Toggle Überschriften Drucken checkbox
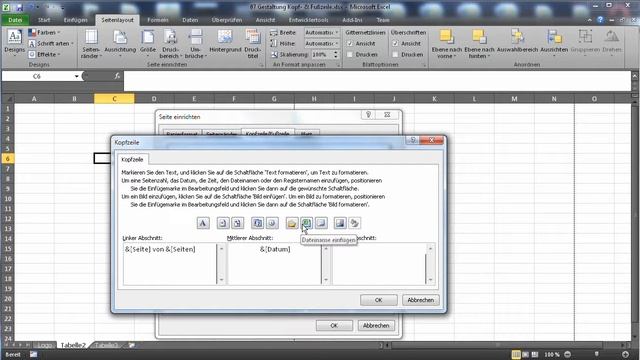 point(395,54)
